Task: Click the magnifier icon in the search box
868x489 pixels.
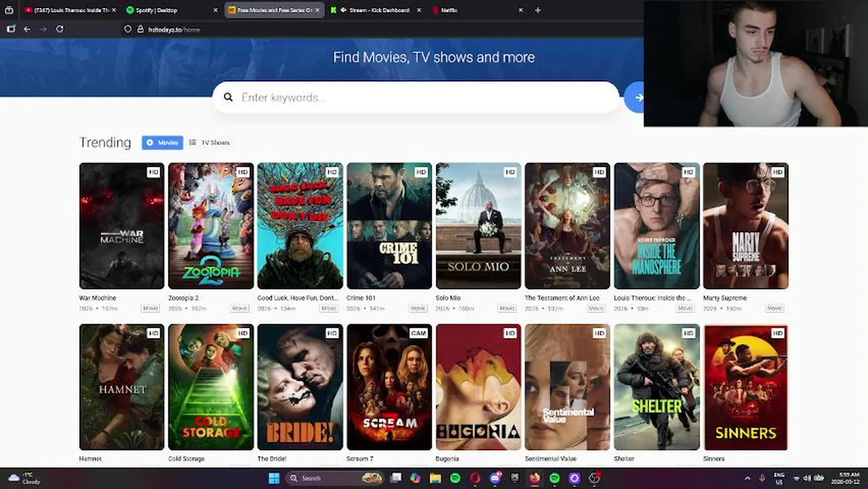Action: 228,97
